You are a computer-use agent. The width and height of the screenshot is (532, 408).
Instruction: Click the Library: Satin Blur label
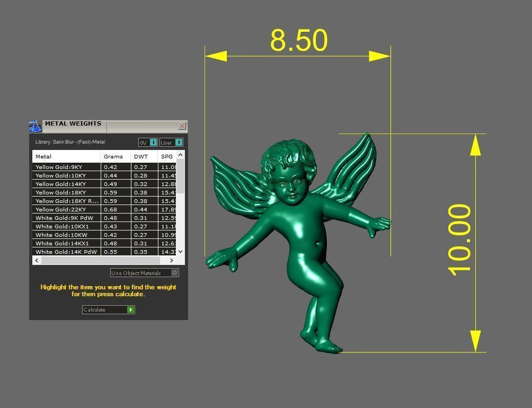[x=70, y=142]
